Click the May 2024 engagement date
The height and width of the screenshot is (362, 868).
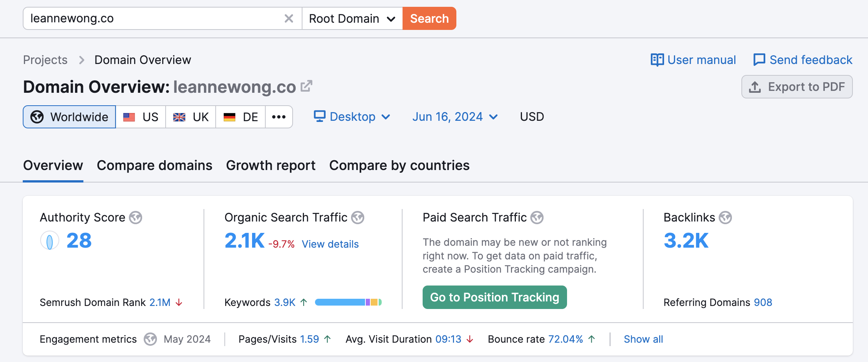tap(187, 339)
